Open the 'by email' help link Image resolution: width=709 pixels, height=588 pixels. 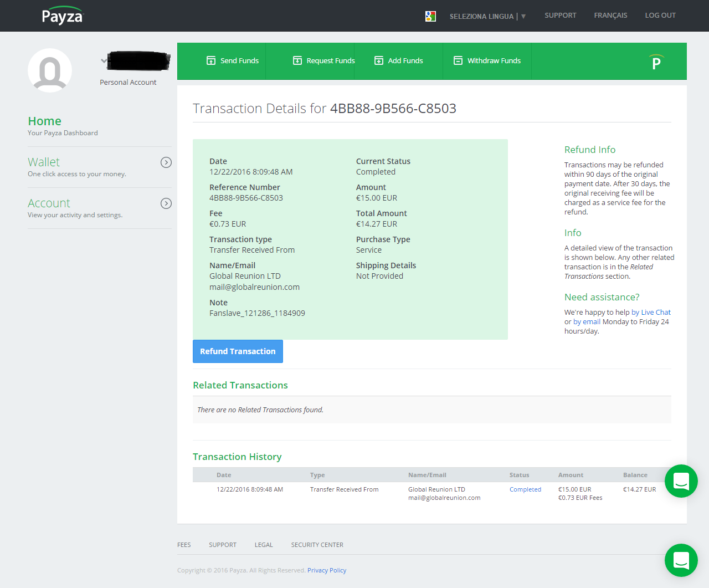point(587,321)
